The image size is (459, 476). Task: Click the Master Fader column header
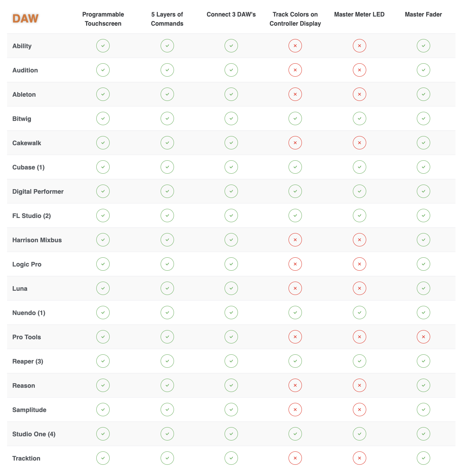[423, 14]
